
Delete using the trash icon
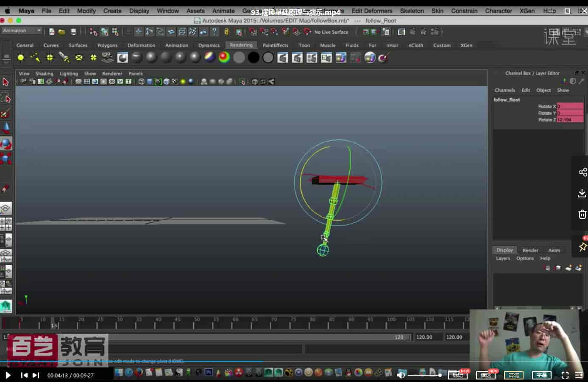coord(582,214)
